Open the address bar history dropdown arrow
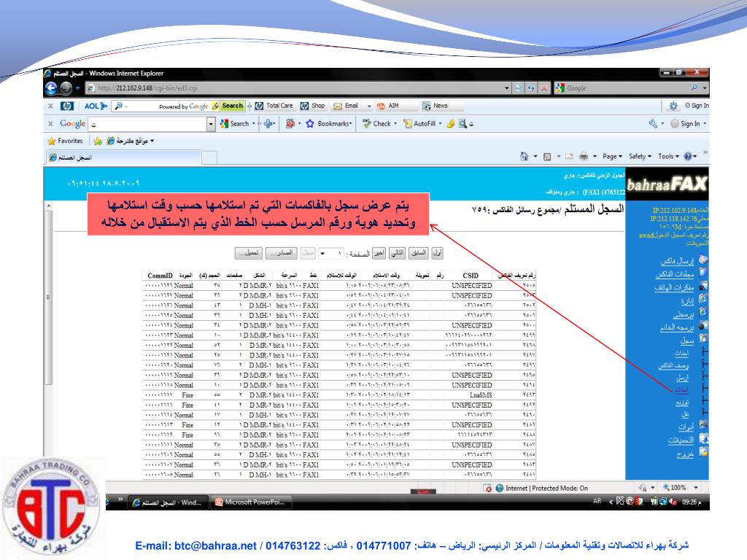Screen dimensions: 747x560 coord(507,88)
